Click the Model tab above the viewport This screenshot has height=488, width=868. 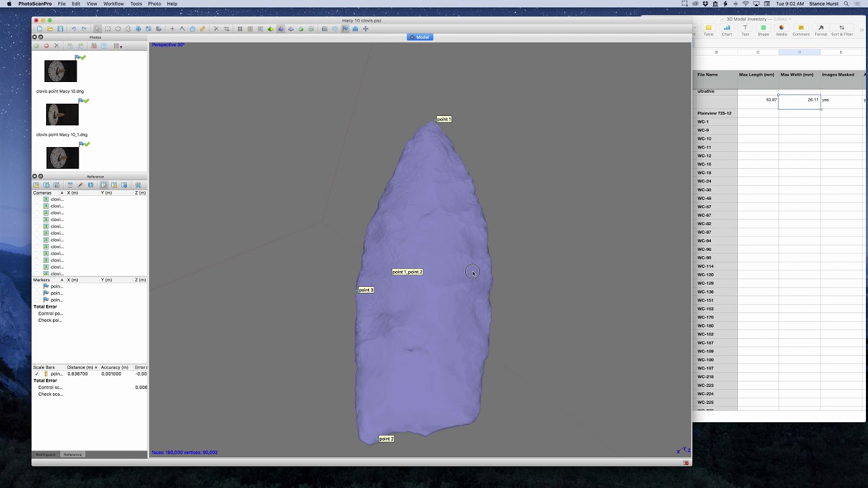point(420,37)
